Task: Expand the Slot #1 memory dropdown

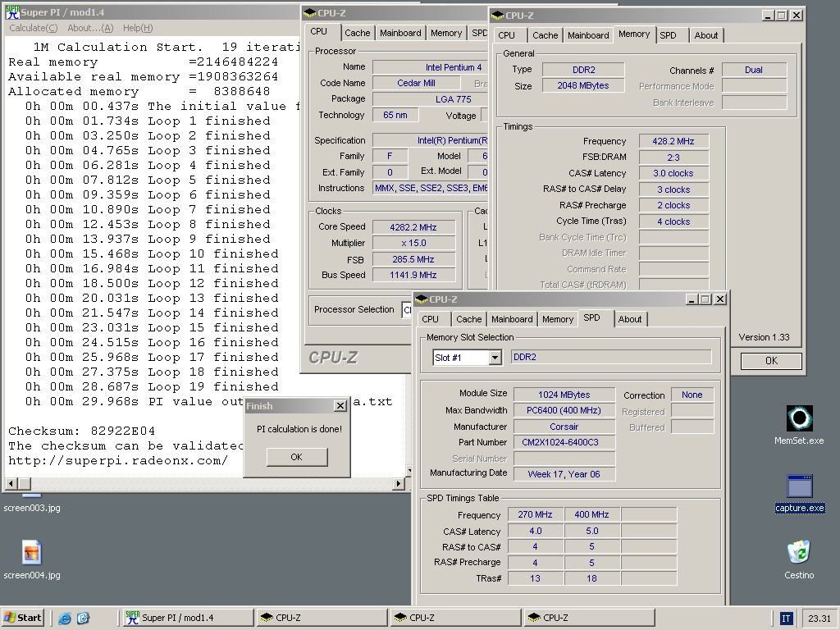Action: tap(495, 358)
